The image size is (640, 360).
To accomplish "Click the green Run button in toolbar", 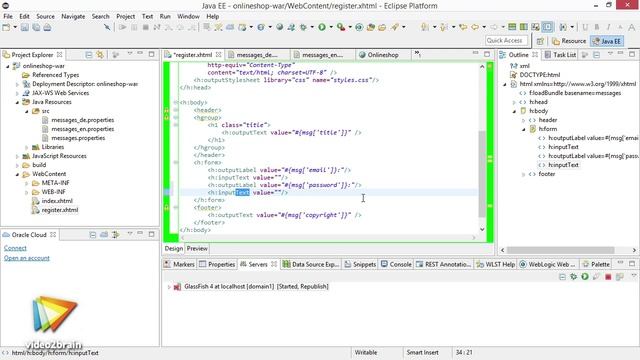I will 322,27.
